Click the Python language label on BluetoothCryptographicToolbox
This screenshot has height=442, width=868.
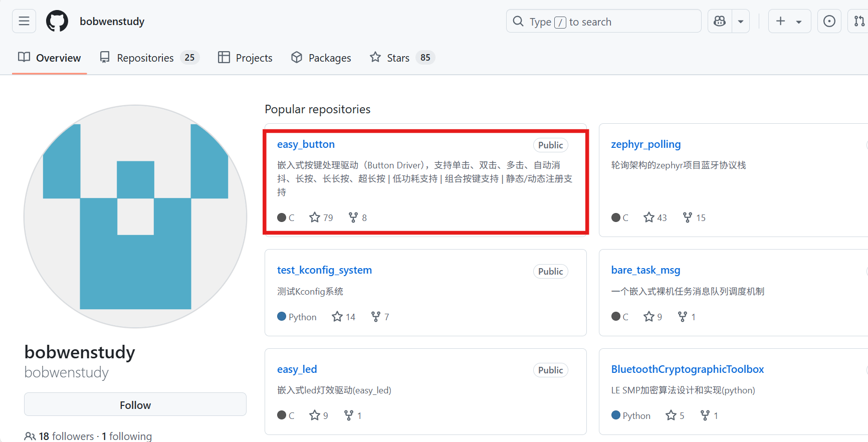pyautogui.click(x=631, y=415)
